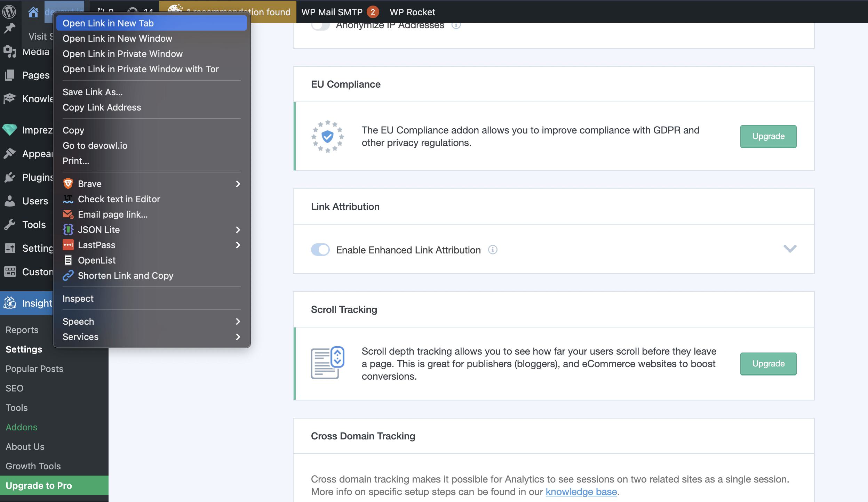Toggle Enable Enhanced Link Attribution switch

(320, 250)
